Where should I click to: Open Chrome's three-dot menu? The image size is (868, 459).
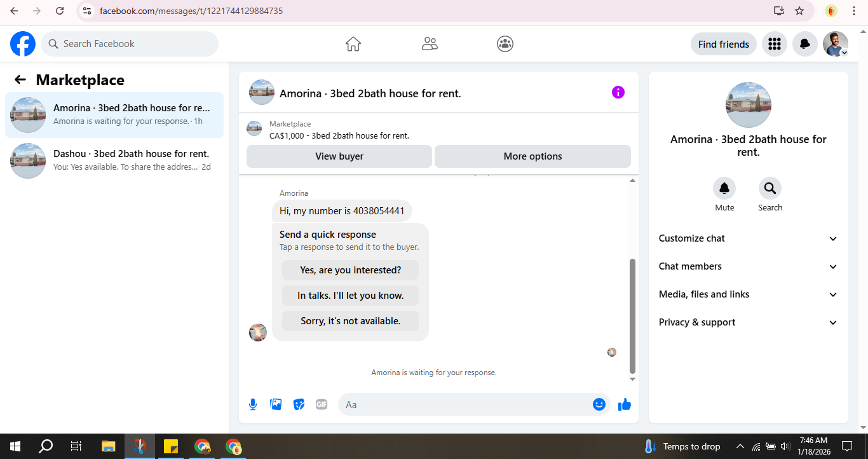click(853, 11)
